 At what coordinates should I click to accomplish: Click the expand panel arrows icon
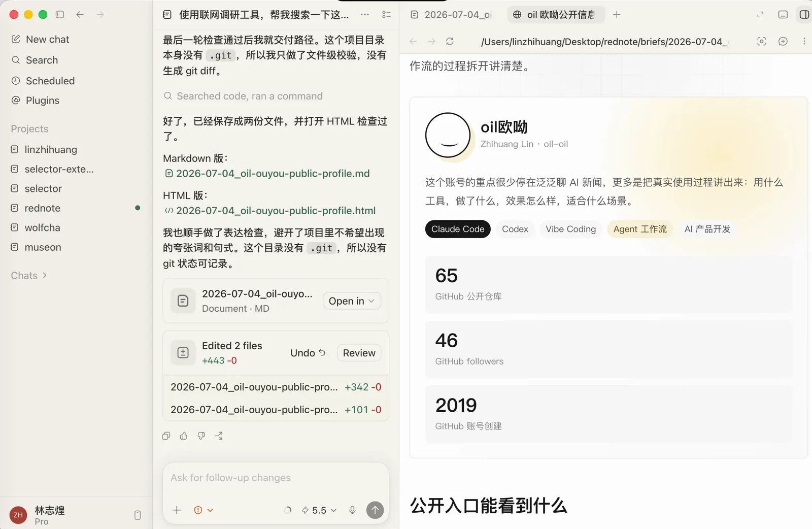(x=760, y=15)
